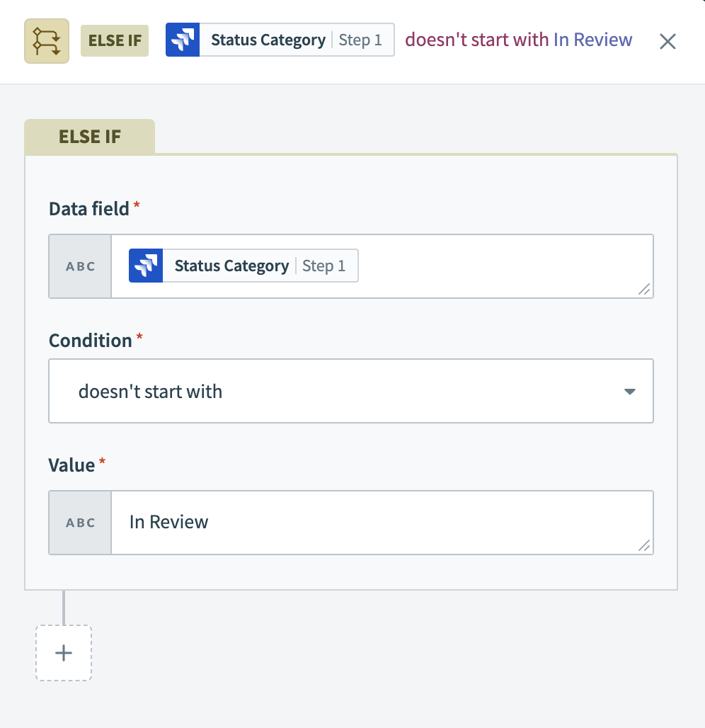Click "In Review" text in header summary

click(592, 40)
